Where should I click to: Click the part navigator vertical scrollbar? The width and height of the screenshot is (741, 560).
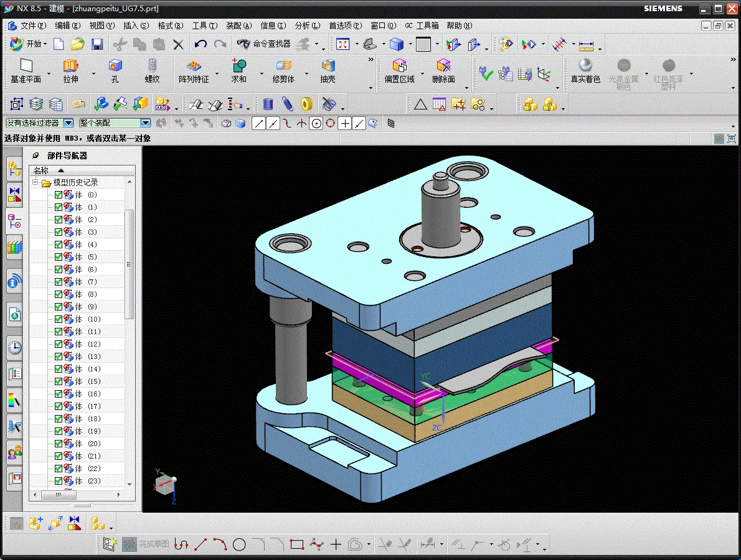pos(130,263)
